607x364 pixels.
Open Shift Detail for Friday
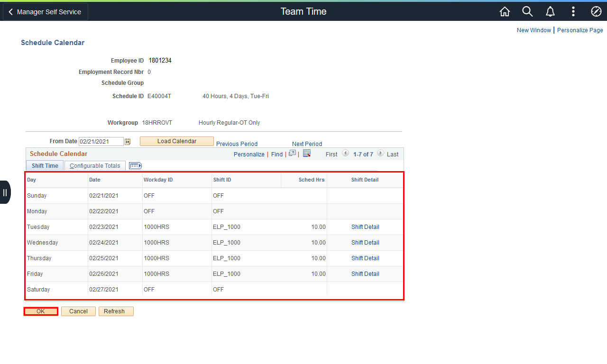click(x=365, y=274)
